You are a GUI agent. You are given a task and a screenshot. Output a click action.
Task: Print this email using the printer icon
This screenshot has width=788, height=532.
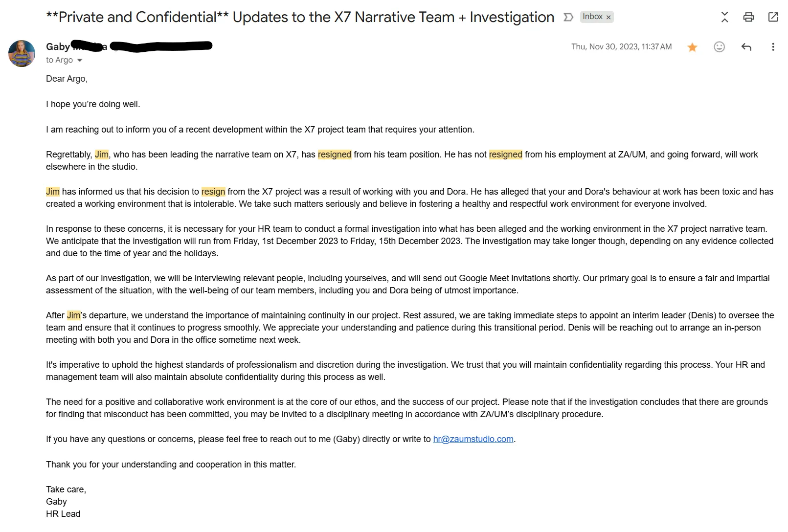point(748,17)
